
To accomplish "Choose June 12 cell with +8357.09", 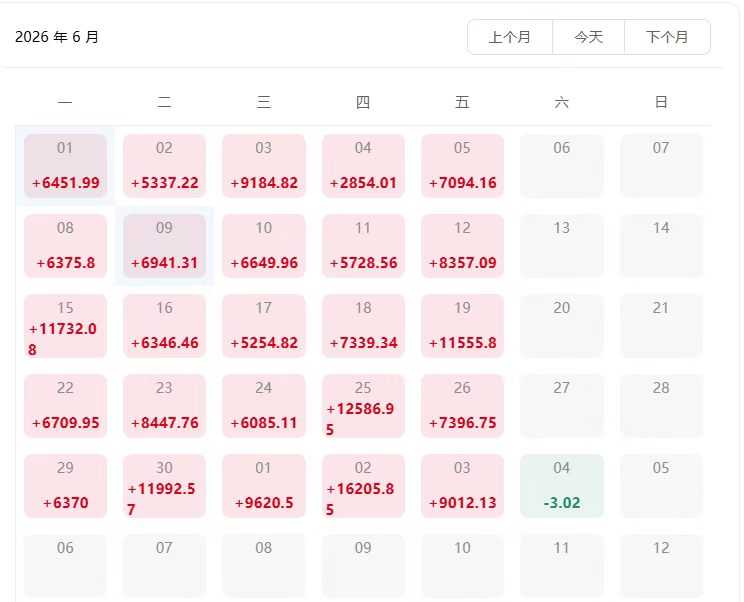I will coord(463,246).
